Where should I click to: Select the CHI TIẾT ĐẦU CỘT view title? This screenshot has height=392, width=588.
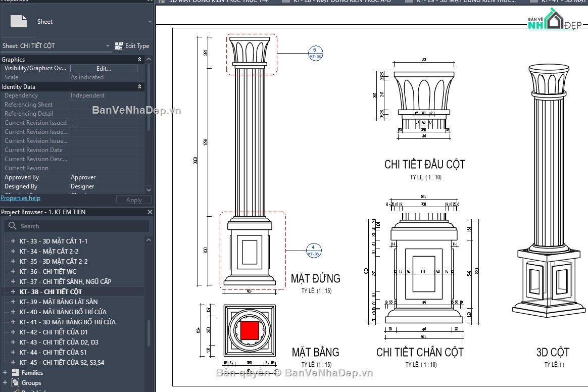[424, 164]
